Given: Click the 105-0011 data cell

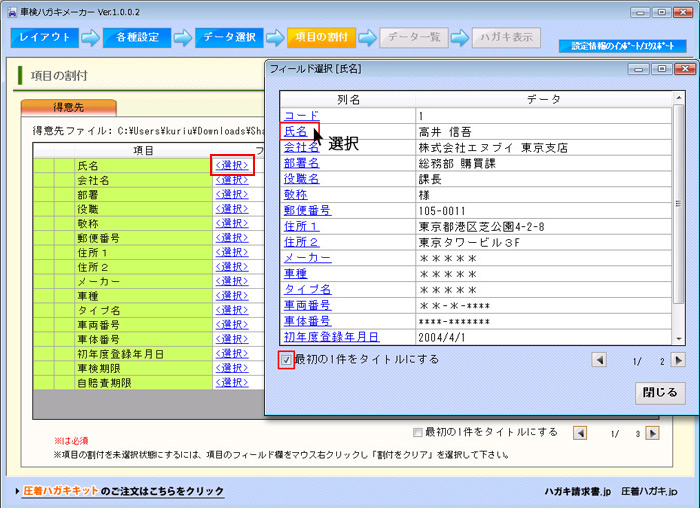Looking at the screenshot, I should click(544, 211).
